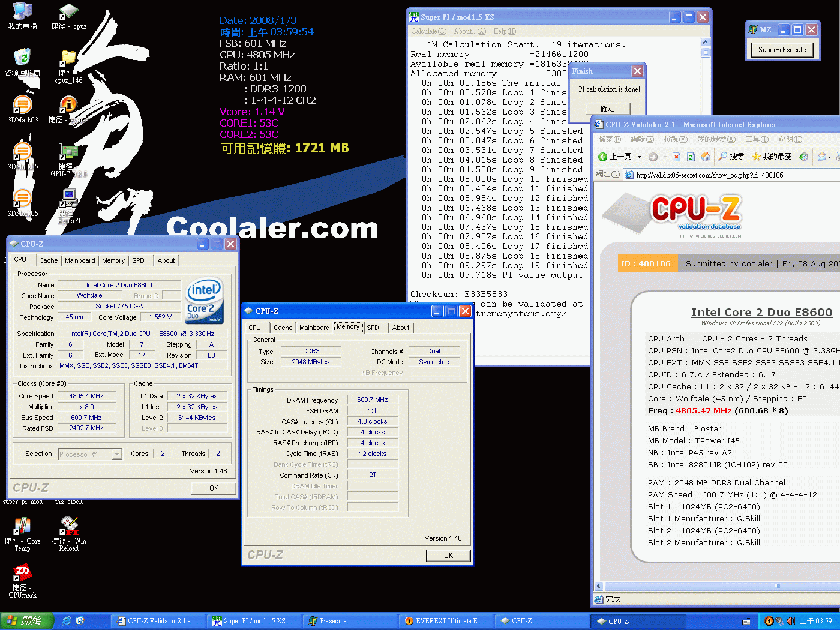Expand the Processor selection dropdown in CPU-Z

[117, 454]
